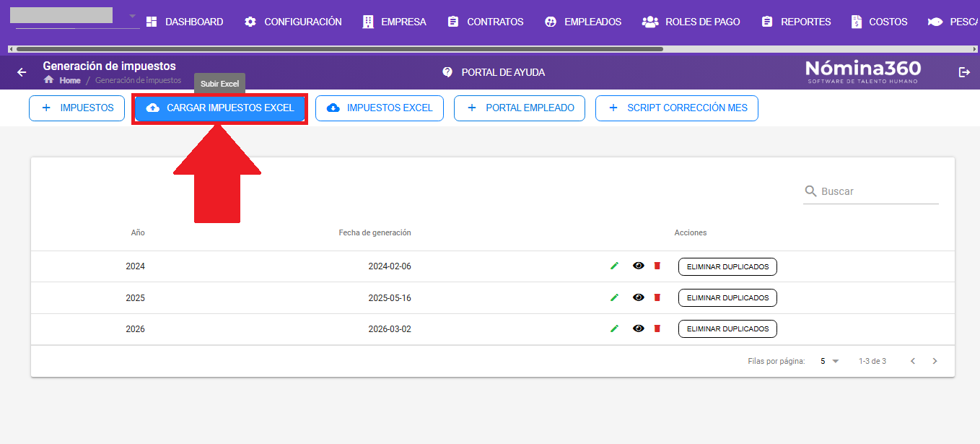Open the DASHBOARD menu
The width and height of the screenshot is (980, 444).
pyautogui.click(x=185, y=22)
